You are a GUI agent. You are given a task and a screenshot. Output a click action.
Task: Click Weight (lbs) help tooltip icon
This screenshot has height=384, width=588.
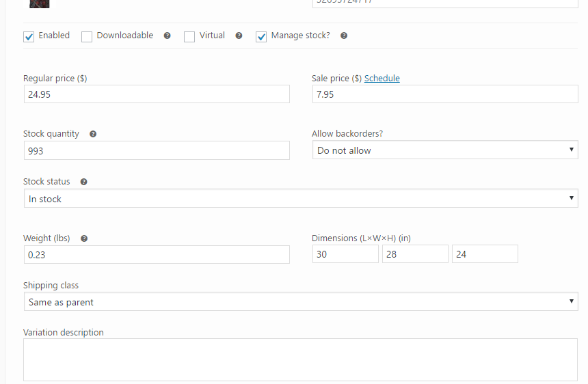tap(84, 238)
